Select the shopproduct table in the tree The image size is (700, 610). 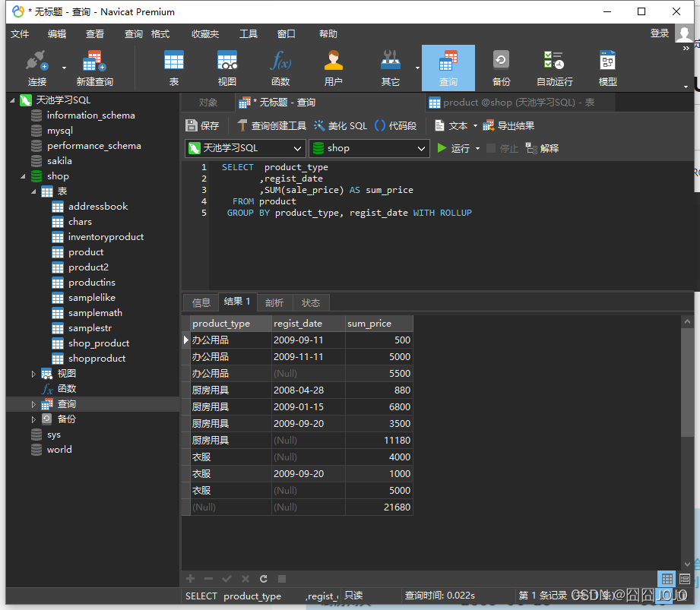click(97, 359)
